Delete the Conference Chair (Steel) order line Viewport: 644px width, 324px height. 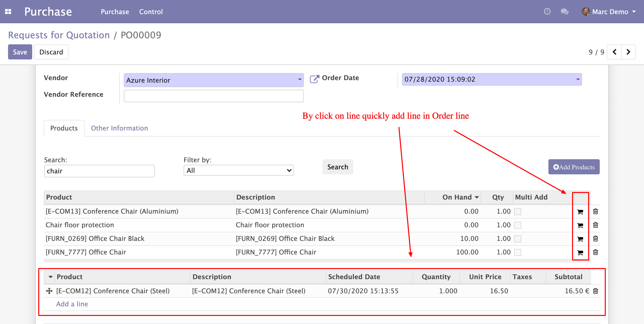(x=595, y=291)
